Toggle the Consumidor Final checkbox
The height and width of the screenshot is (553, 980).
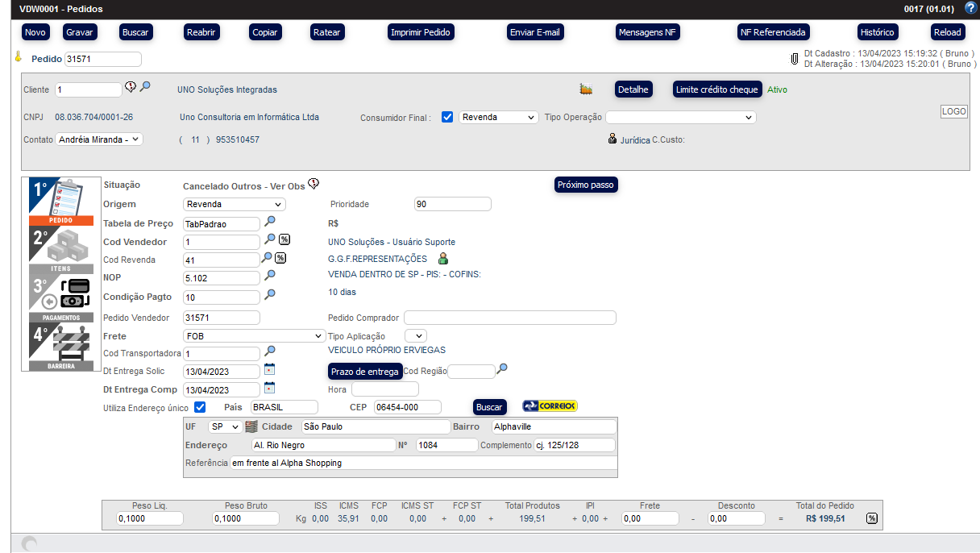click(x=447, y=117)
